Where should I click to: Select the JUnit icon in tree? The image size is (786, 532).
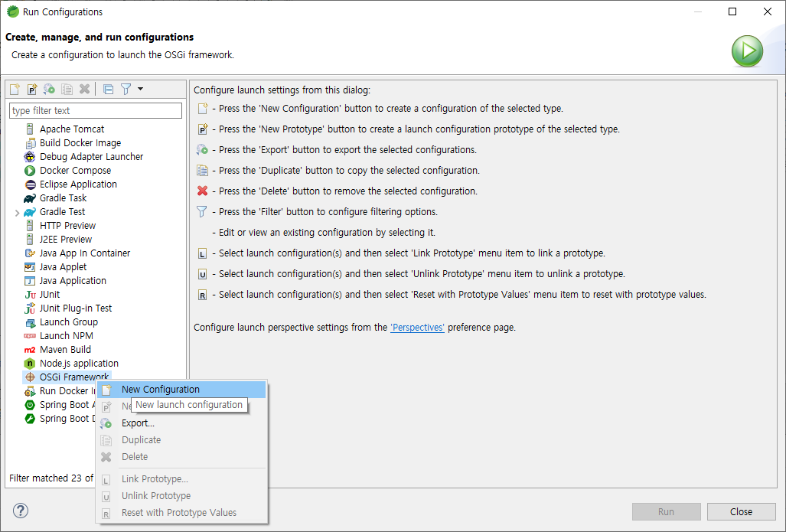[30, 295]
